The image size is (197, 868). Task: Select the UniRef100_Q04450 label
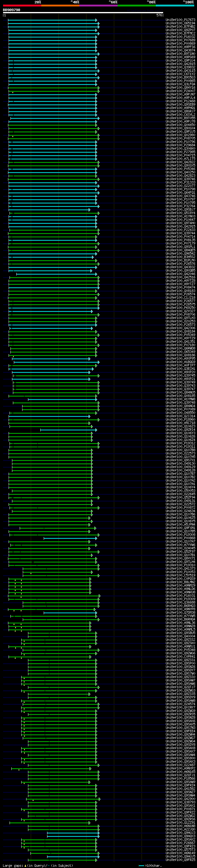180,125
